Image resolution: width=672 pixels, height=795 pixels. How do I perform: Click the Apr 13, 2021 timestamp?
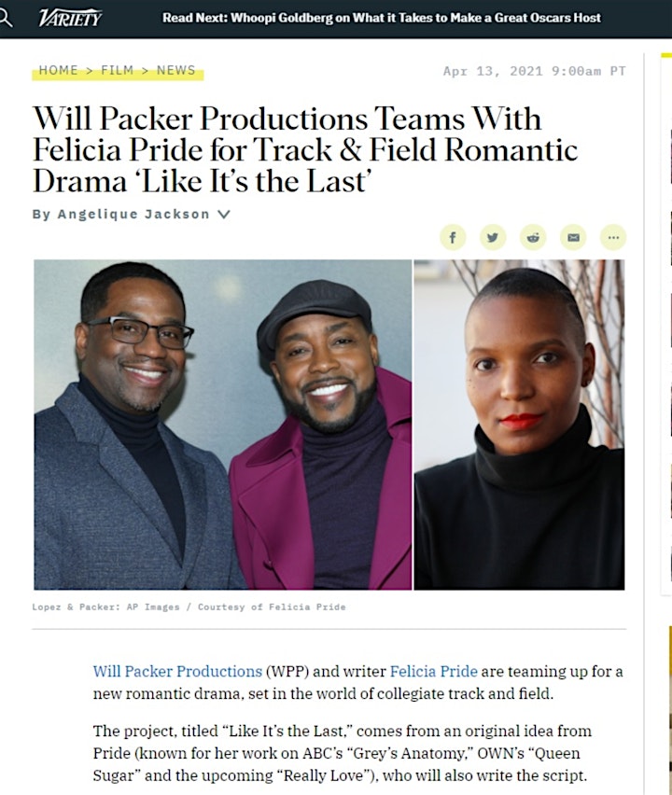535,71
